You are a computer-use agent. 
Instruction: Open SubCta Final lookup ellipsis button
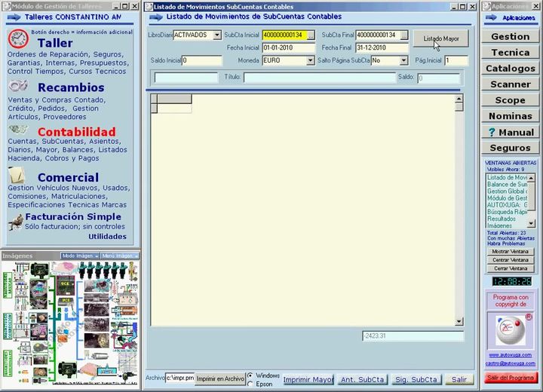pyautogui.click(x=404, y=35)
